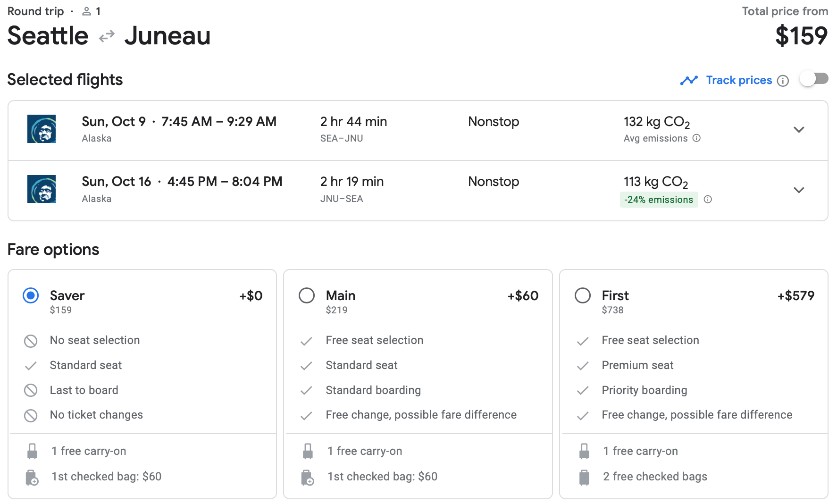Click the passenger count person icon

(x=86, y=11)
